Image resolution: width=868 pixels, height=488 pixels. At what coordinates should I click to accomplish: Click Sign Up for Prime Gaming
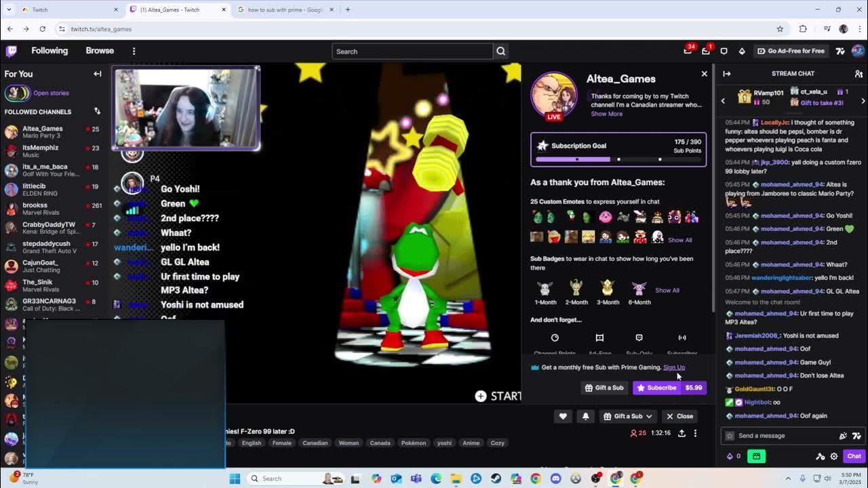pos(674,367)
